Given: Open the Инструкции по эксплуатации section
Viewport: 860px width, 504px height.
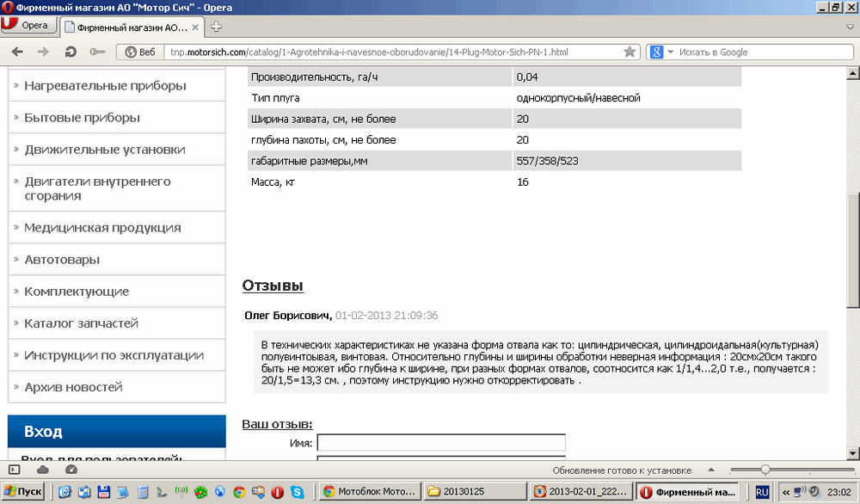Looking at the screenshot, I should pos(116,355).
